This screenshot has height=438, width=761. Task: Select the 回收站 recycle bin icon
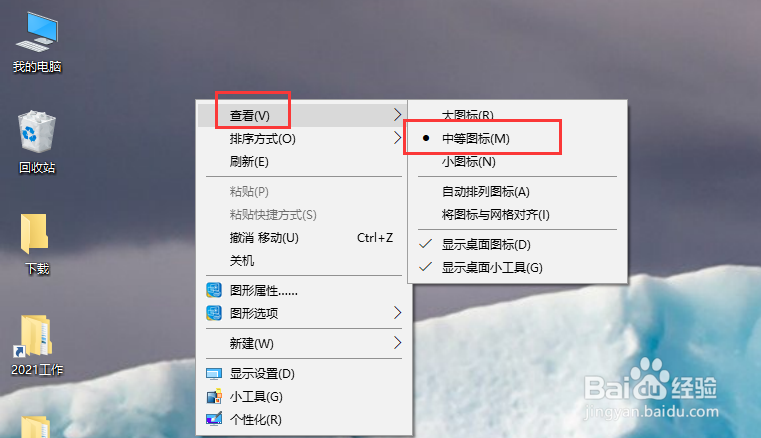37,143
